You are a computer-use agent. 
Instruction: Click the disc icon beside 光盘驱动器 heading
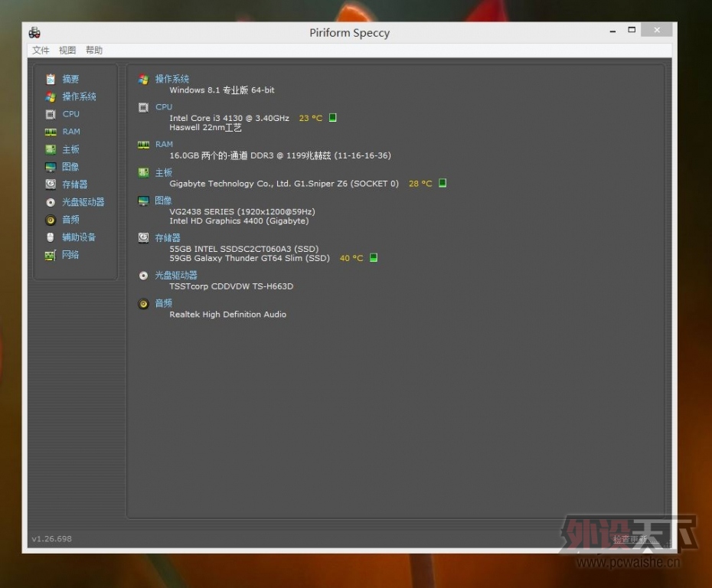pos(143,276)
